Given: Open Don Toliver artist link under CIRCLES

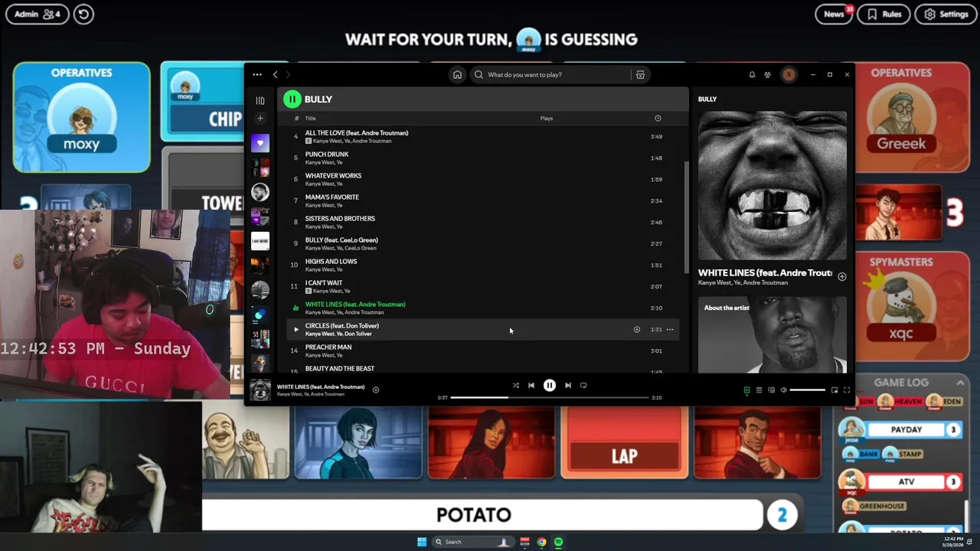Looking at the screenshot, I should pos(358,334).
